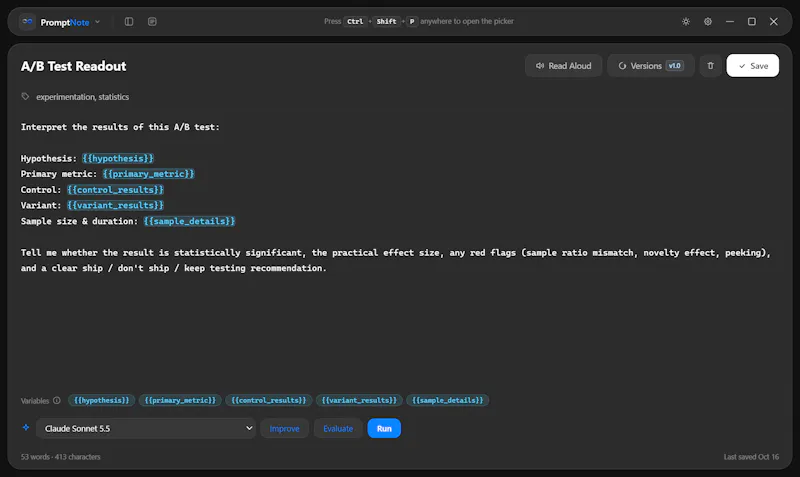The image size is (800, 477).
Task: Select the {{hypothesis}} chip in Variables row
Action: (x=102, y=400)
